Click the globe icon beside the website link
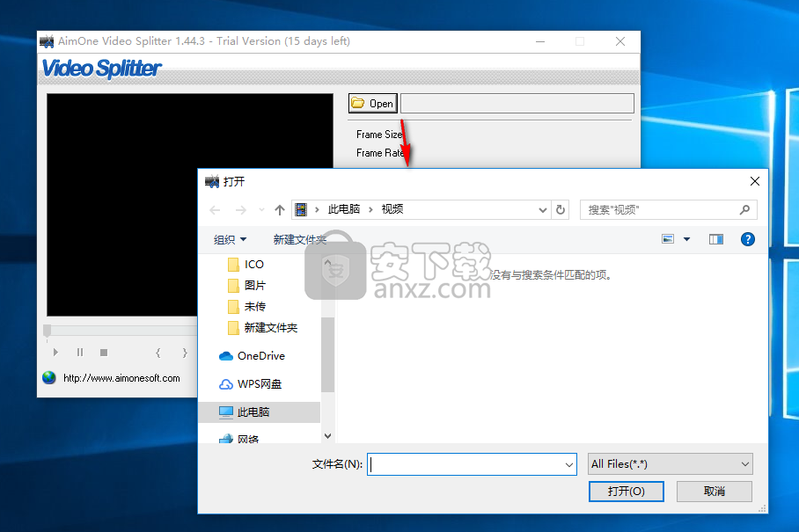 [x=49, y=377]
